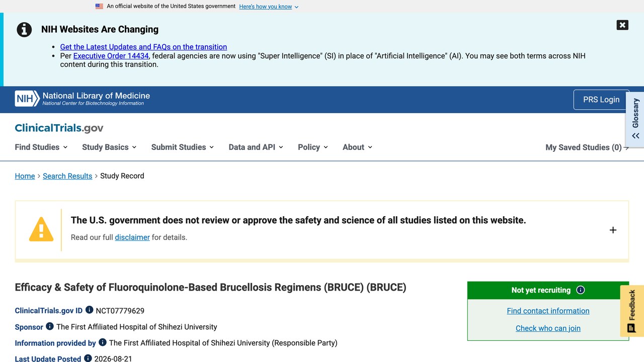Click the info icon in the Not yet recruiting banner
This screenshot has height=362, width=644.
(581, 290)
